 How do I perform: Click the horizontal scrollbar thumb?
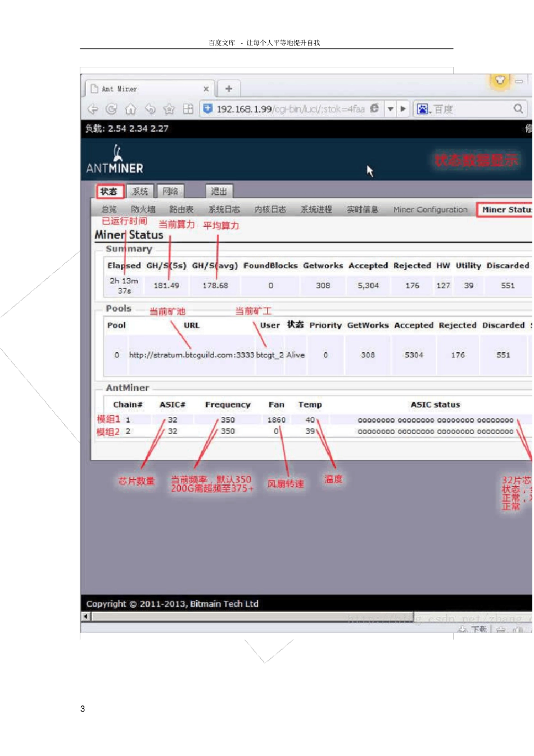tap(253, 617)
